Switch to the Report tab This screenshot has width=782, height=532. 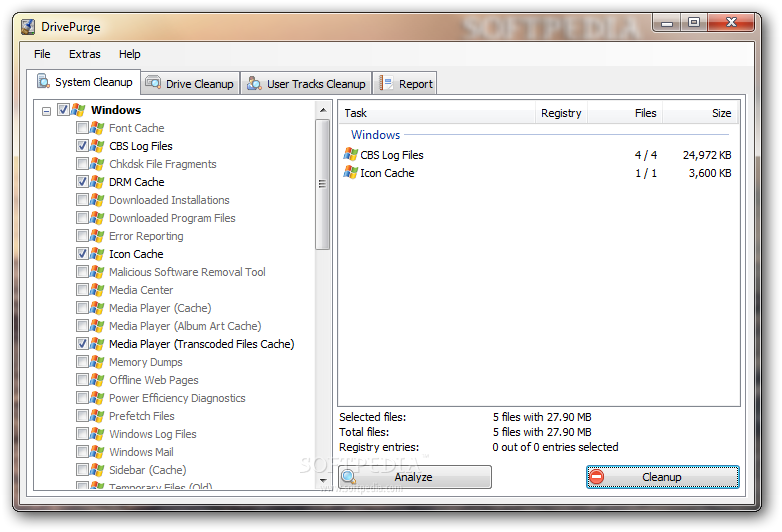[405, 83]
